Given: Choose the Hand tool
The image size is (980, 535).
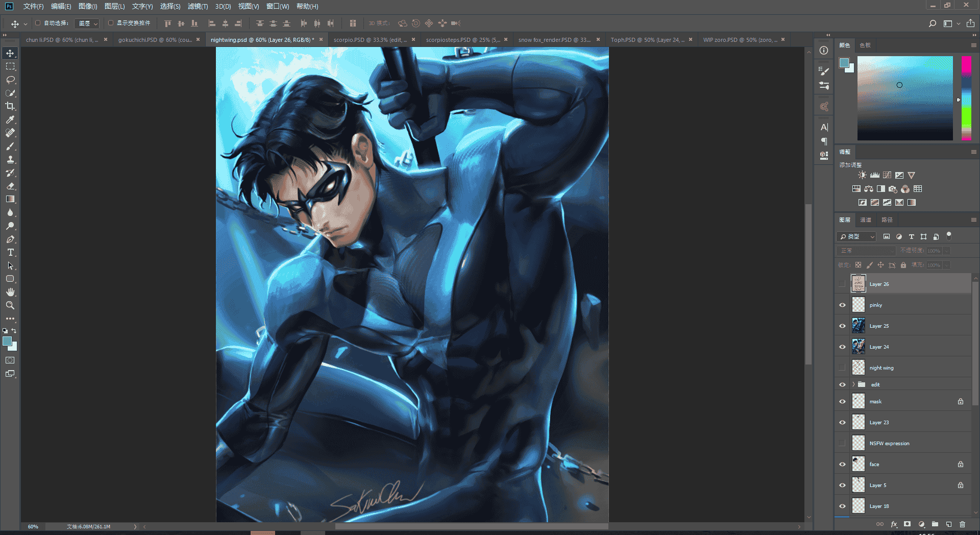Looking at the screenshot, I should click(10, 292).
